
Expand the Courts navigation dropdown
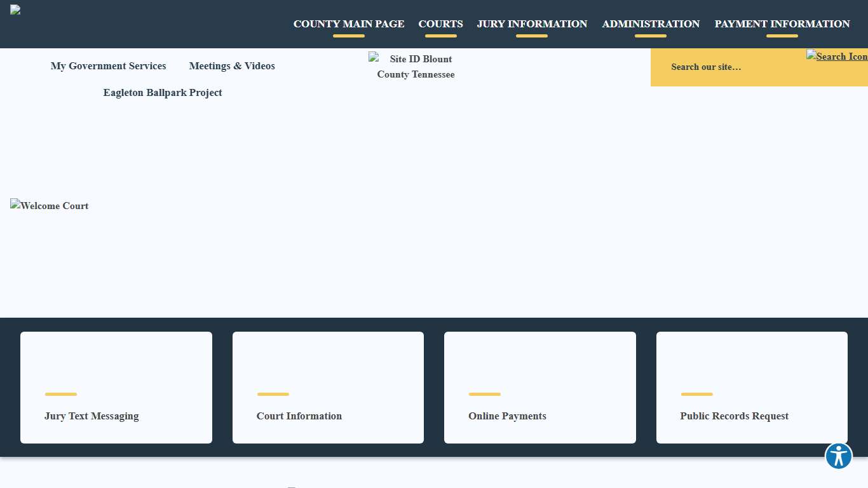click(440, 24)
